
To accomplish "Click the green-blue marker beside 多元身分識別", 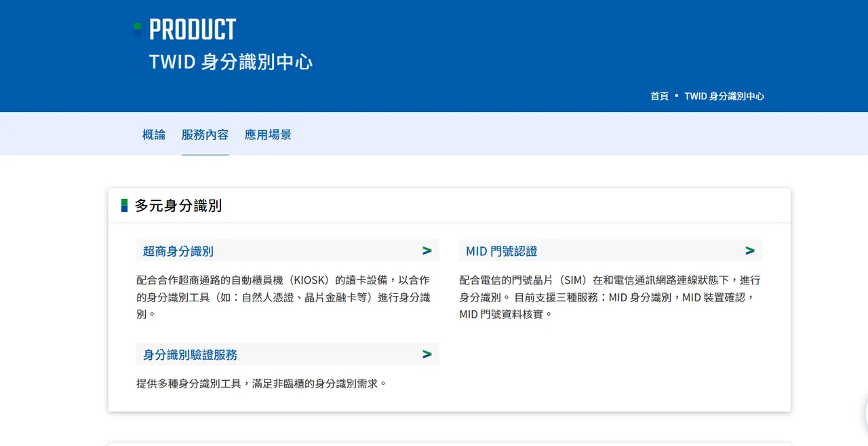I will tap(125, 206).
